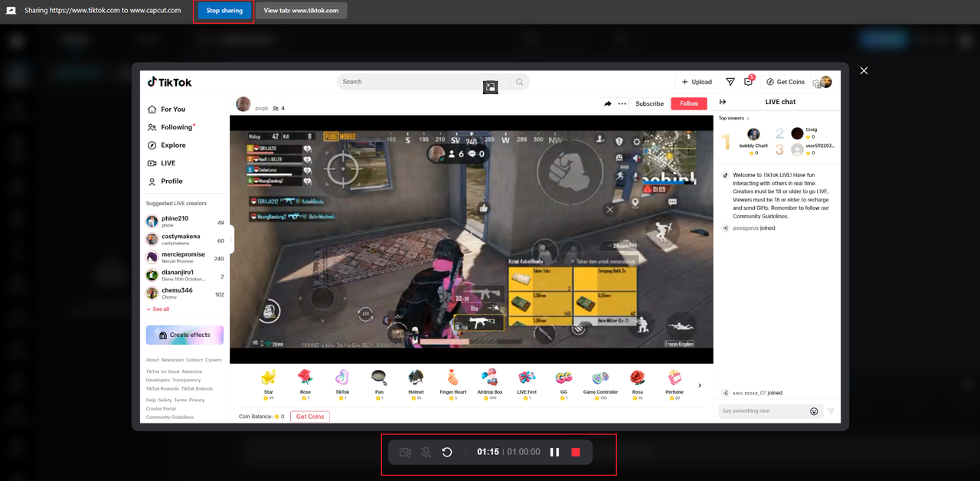Focus the Say something nice chat field
980x481 pixels.
tap(763, 411)
